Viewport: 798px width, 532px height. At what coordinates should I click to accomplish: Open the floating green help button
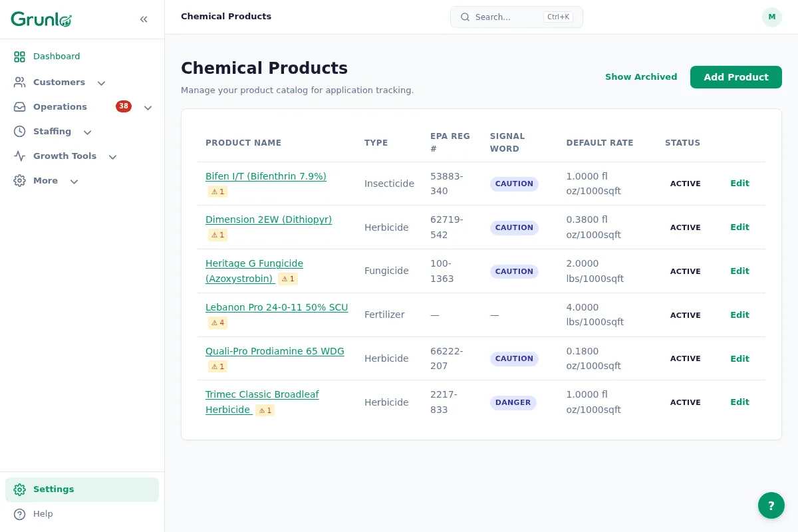[x=771, y=505]
